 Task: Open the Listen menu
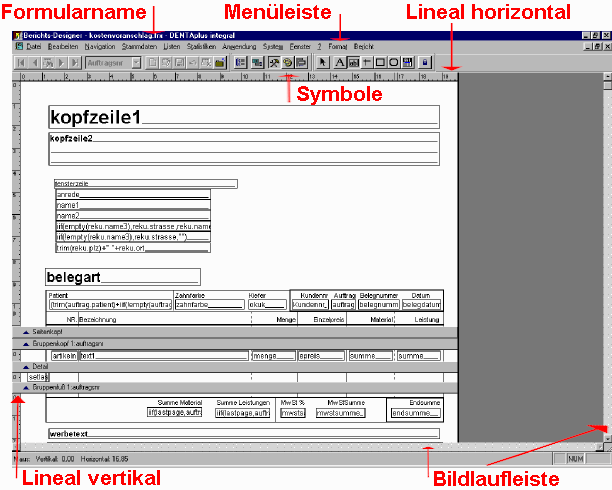(172, 46)
